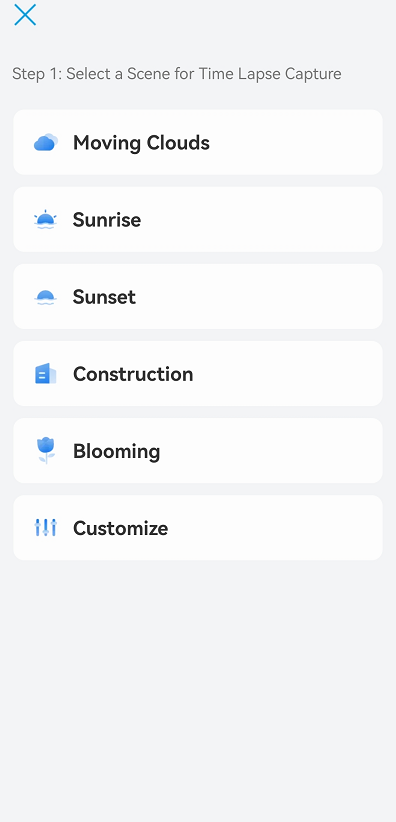Close the scene selection screen
This screenshot has width=396, height=822.
[25, 15]
